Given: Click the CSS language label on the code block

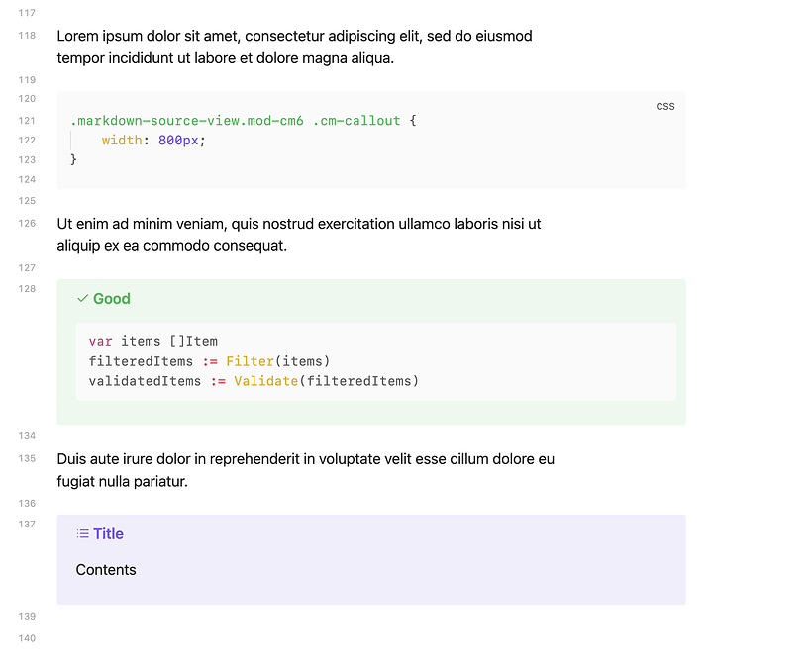Looking at the screenshot, I should point(665,106).
